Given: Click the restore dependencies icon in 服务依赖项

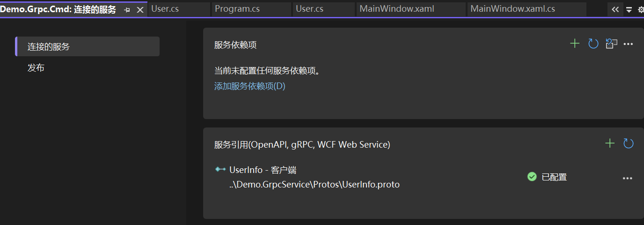Looking at the screenshot, I should click(x=611, y=44).
